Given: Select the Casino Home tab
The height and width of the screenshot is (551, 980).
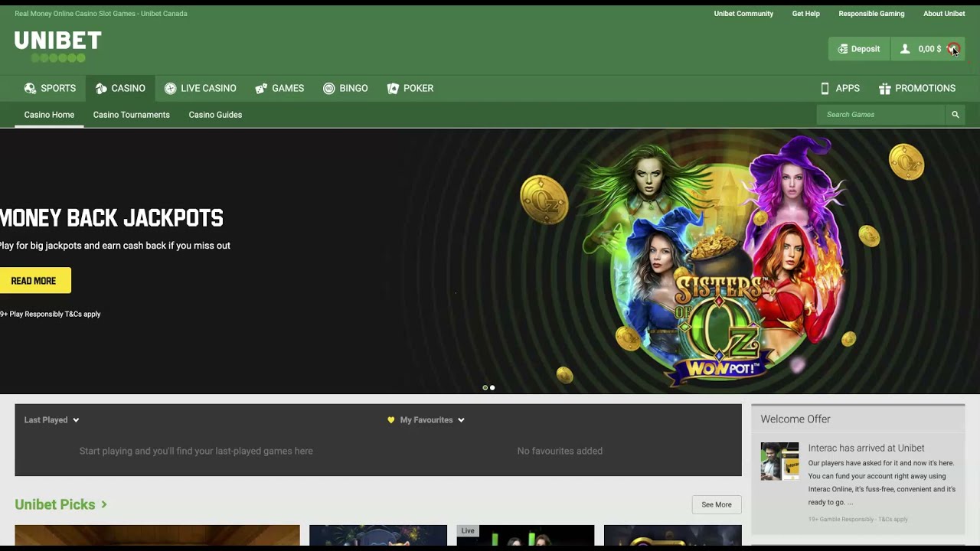Looking at the screenshot, I should tap(49, 115).
